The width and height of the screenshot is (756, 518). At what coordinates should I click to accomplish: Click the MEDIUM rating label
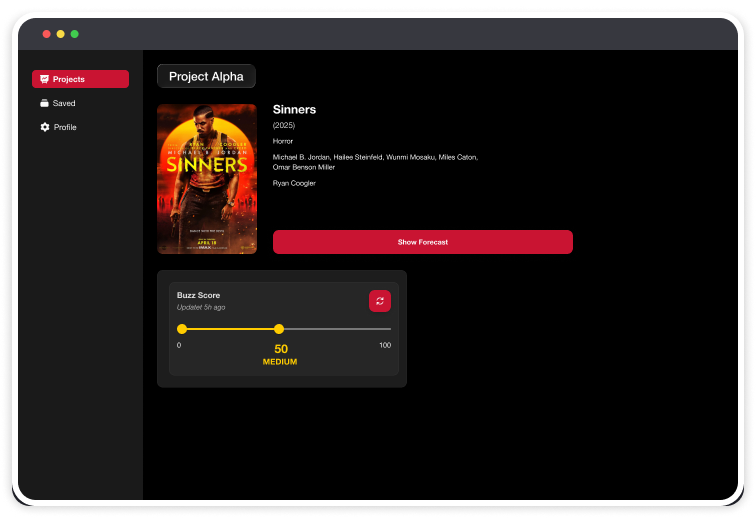pyautogui.click(x=280, y=362)
